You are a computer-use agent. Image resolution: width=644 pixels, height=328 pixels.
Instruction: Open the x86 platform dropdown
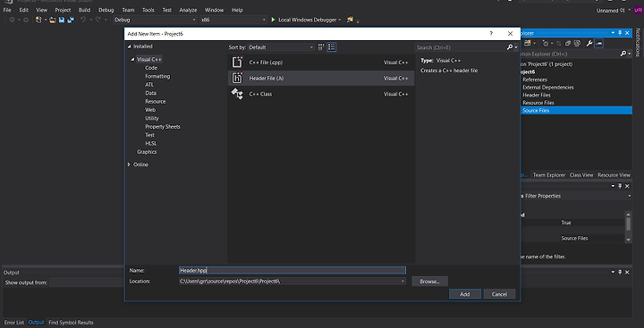(233, 20)
